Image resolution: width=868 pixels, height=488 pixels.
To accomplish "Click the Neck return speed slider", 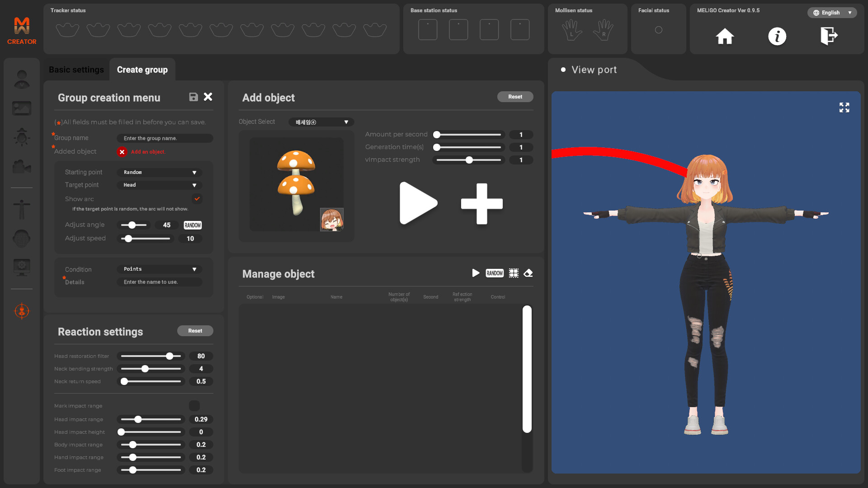I will [151, 381].
